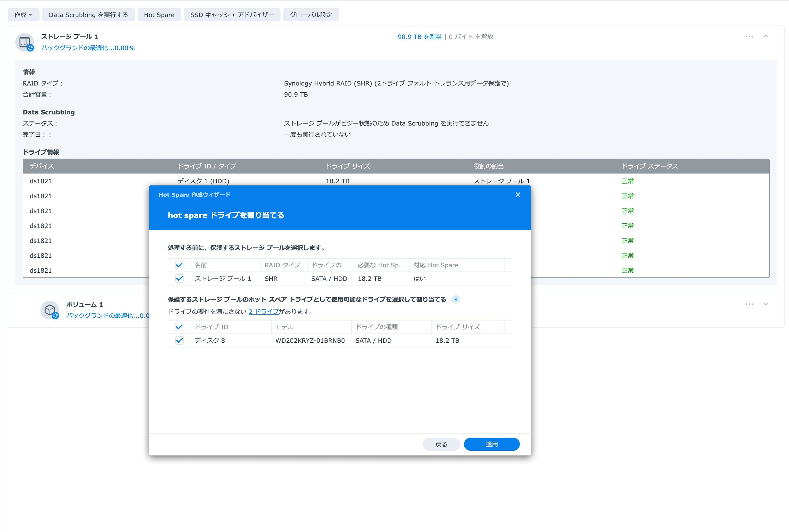Close the Hot Spare wizard dialog

(x=517, y=195)
